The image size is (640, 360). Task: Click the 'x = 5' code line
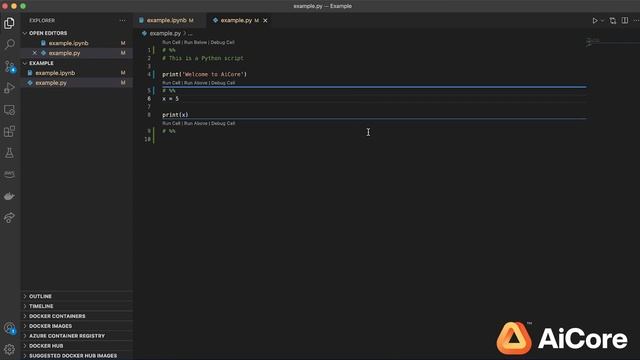pyautogui.click(x=170, y=99)
